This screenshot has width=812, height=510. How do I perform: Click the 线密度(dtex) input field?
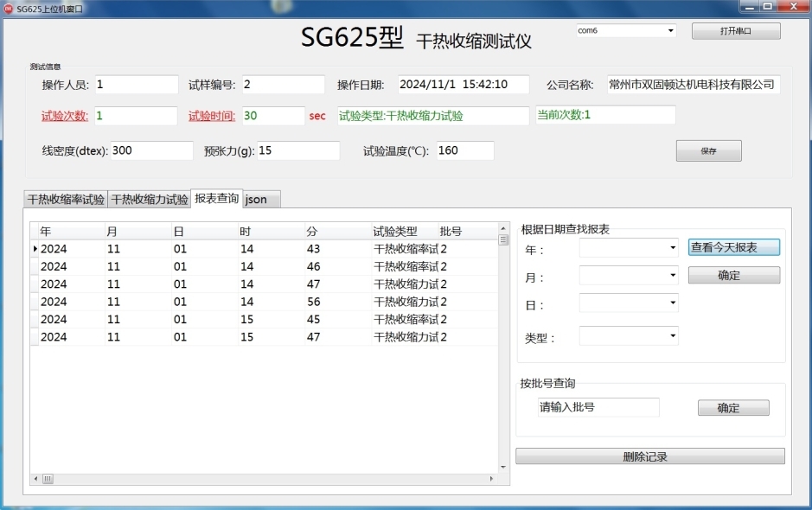(x=151, y=150)
